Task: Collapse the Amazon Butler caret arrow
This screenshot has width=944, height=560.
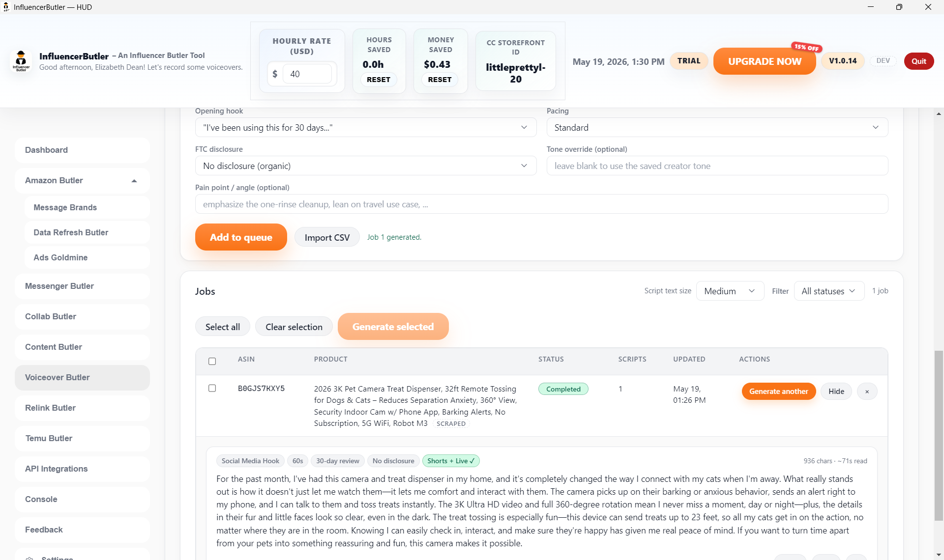Action: point(134,181)
